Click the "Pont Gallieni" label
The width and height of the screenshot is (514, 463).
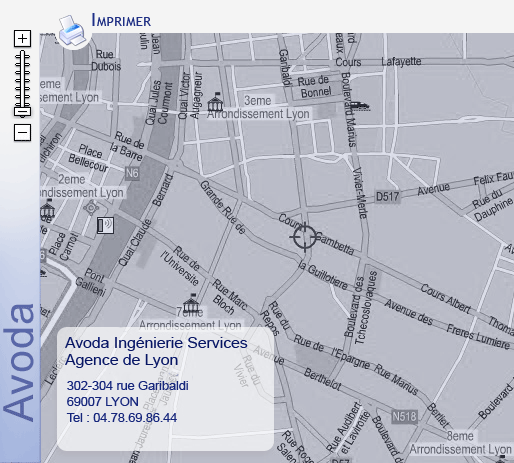[91, 283]
